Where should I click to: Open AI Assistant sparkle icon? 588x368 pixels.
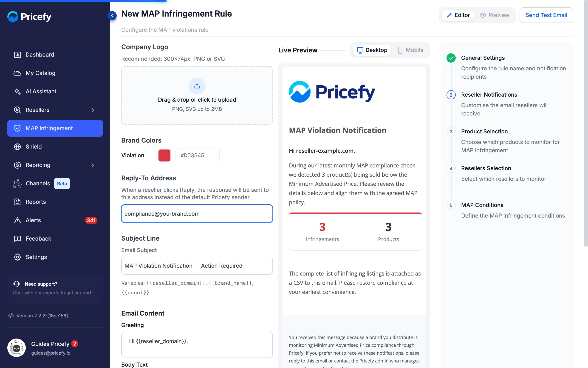[x=17, y=91]
